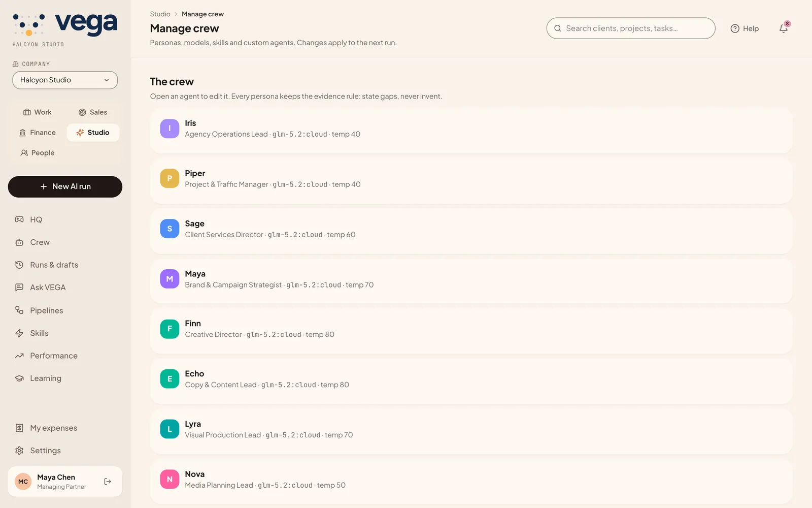Open the Iris agent name
Image resolution: width=812 pixels, height=508 pixels.
(190, 123)
